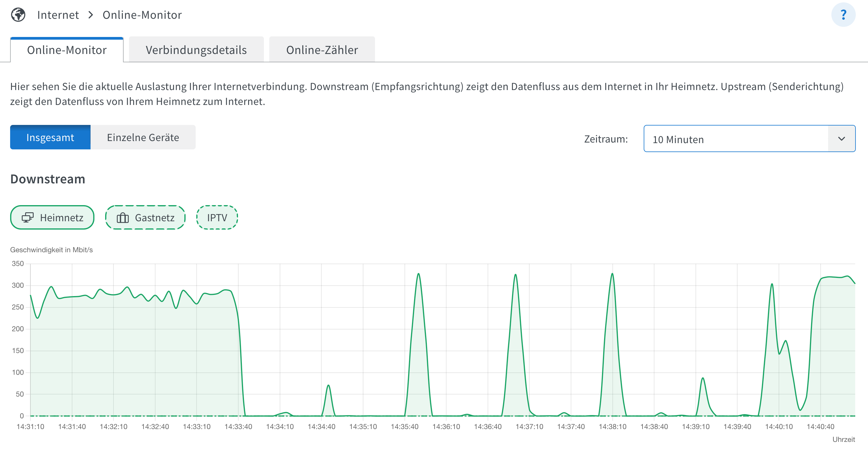Expand the Zeitraum dropdown arrow

point(841,139)
